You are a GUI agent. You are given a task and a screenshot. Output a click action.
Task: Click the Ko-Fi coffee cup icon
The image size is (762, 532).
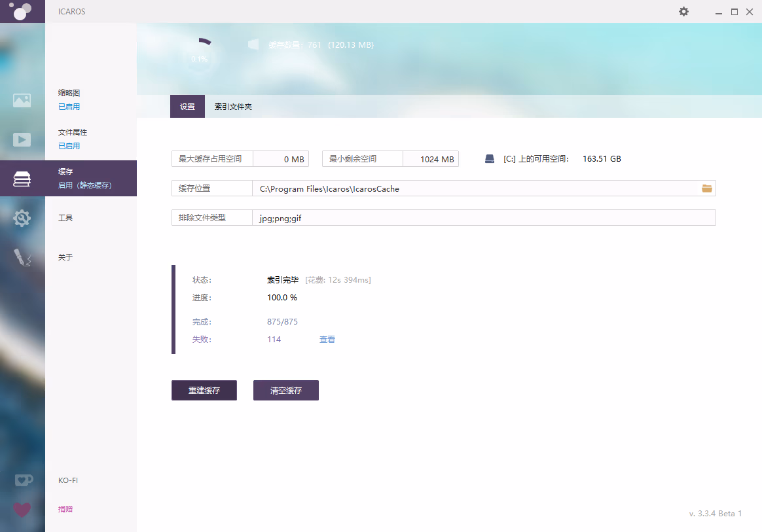(x=23, y=480)
